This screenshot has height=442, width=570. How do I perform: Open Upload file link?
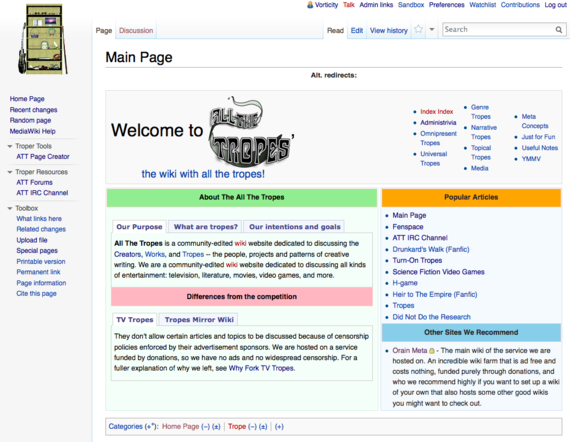coord(32,240)
